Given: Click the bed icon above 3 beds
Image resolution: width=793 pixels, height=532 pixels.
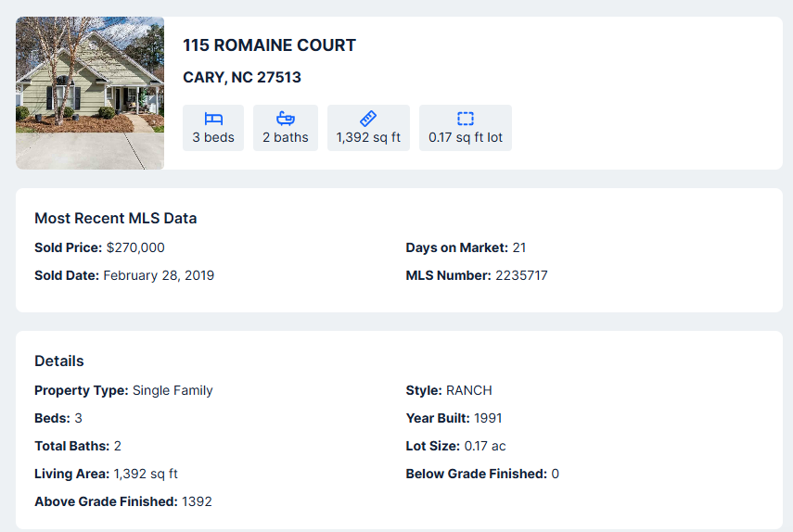Looking at the screenshot, I should [x=213, y=119].
